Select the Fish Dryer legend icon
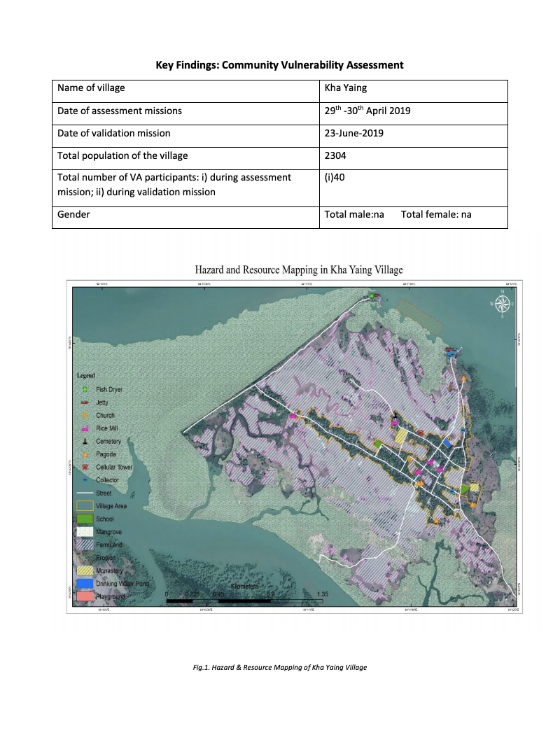 (85, 388)
